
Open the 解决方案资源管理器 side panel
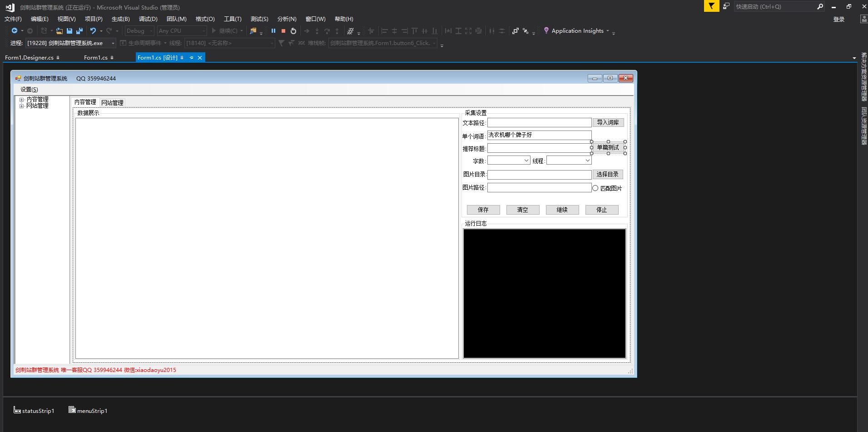[x=863, y=77]
